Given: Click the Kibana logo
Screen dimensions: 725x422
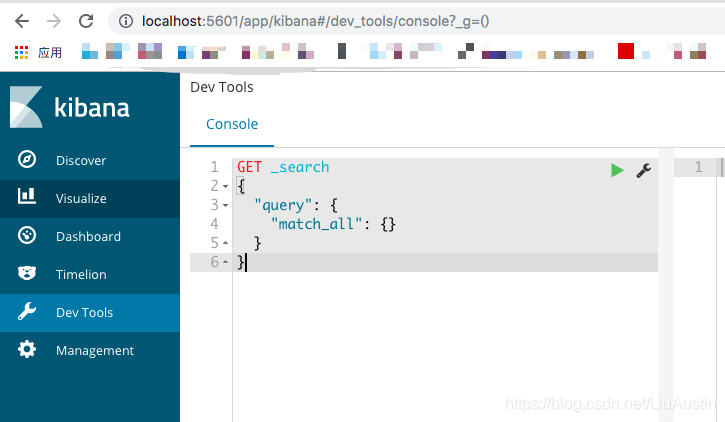Looking at the screenshot, I should (70, 107).
